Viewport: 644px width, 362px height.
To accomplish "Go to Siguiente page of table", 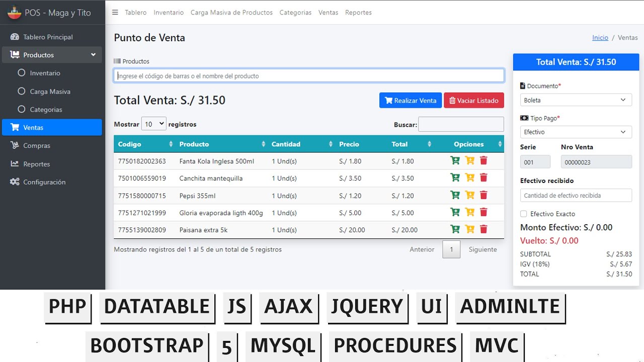I will point(483,249).
